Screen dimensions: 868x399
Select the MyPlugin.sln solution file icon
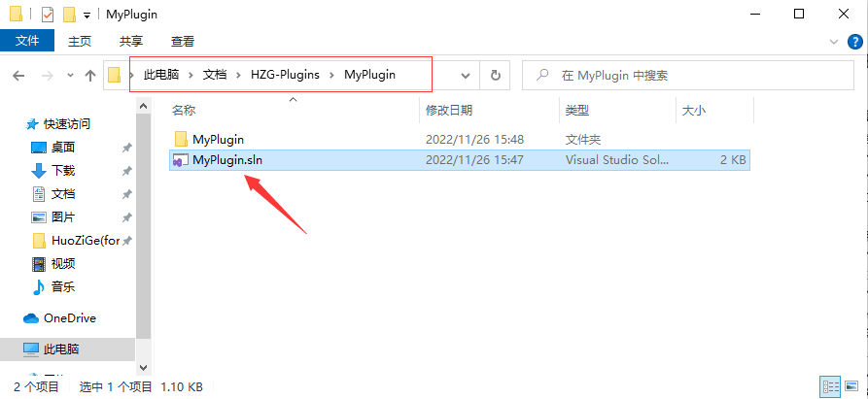(x=181, y=160)
